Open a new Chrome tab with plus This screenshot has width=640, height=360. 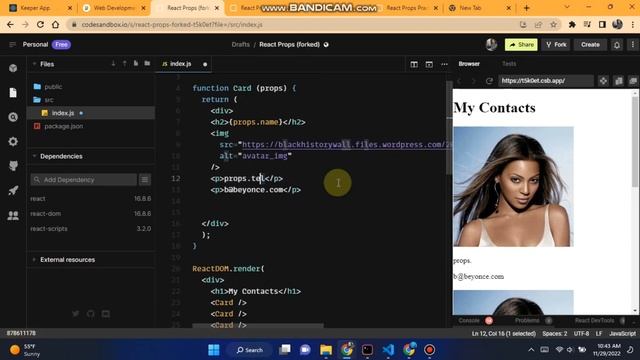coord(526,8)
